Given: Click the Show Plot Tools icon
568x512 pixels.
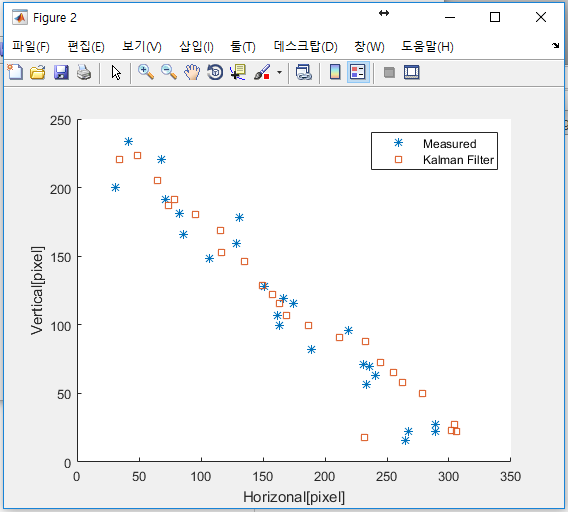Looking at the screenshot, I should pos(412,72).
